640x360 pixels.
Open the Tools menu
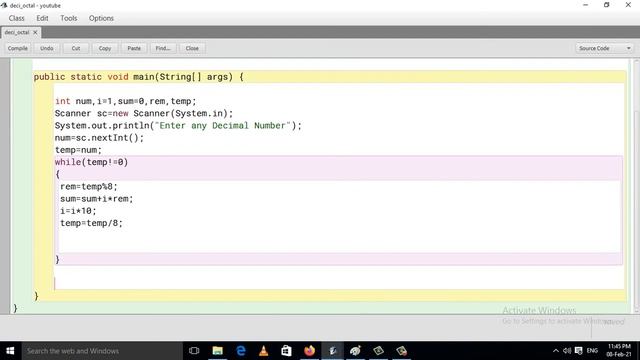click(x=69, y=18)
